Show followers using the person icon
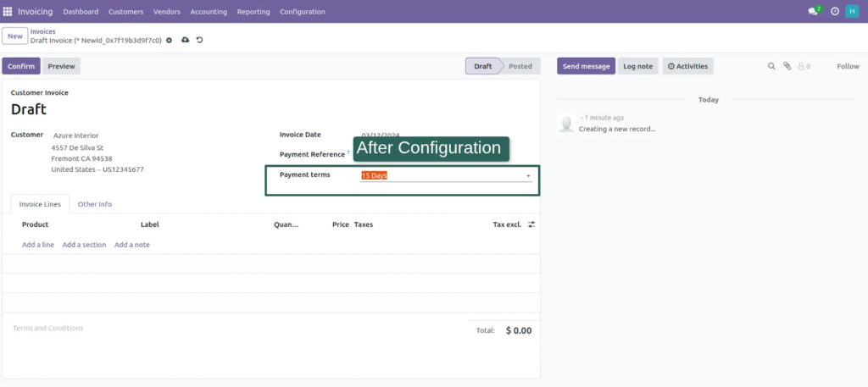The height and width of the screenshot is (387, 868). click(802, 66)
